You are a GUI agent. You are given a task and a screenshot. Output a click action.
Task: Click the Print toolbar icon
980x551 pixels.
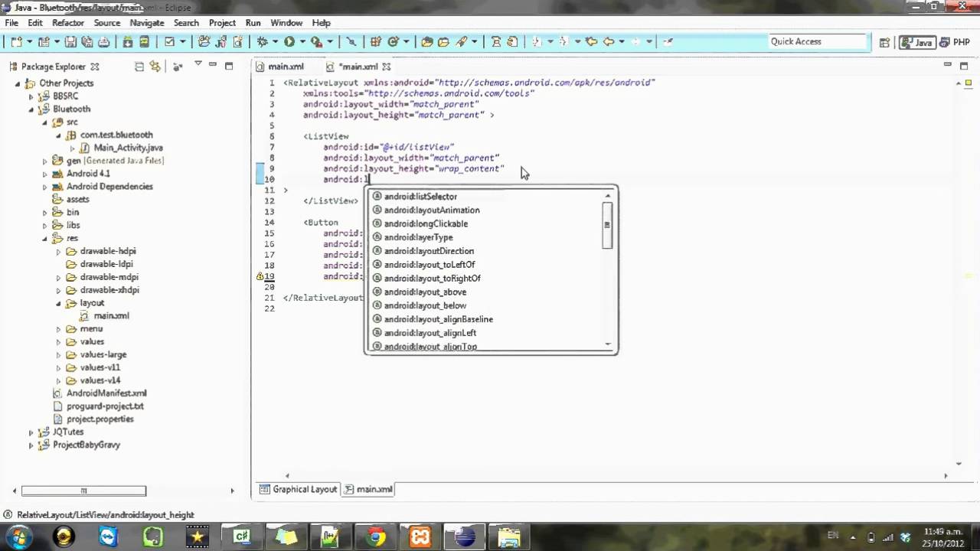click(103, 42)
